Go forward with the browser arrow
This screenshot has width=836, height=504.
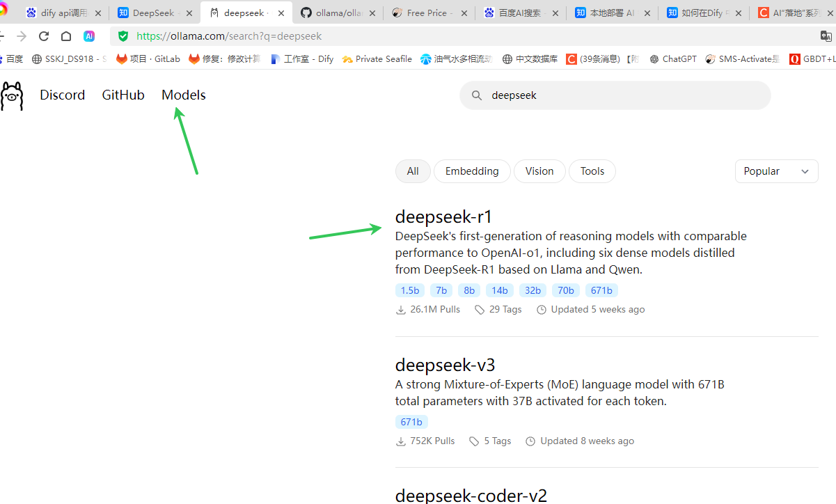click(x=22, y=36)
